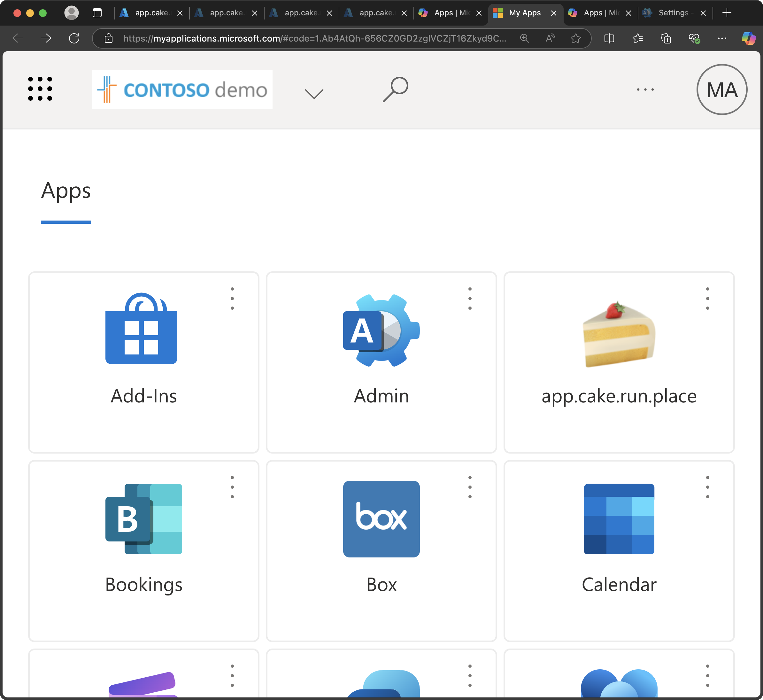Click the search magnifier icon in the header
The image size is (763, 700).
(395, 89)
